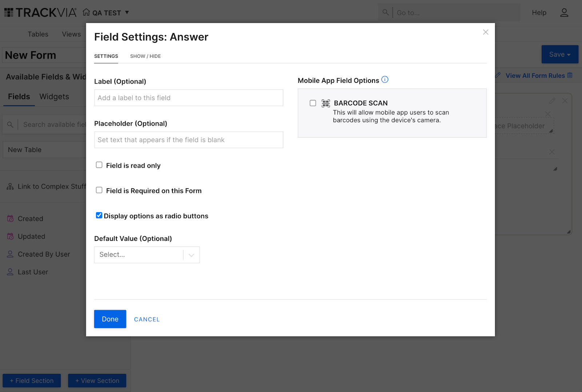Click the TrackVia logo
The height and width of the screenshot is (392, 582).
[x=40, y=12]
